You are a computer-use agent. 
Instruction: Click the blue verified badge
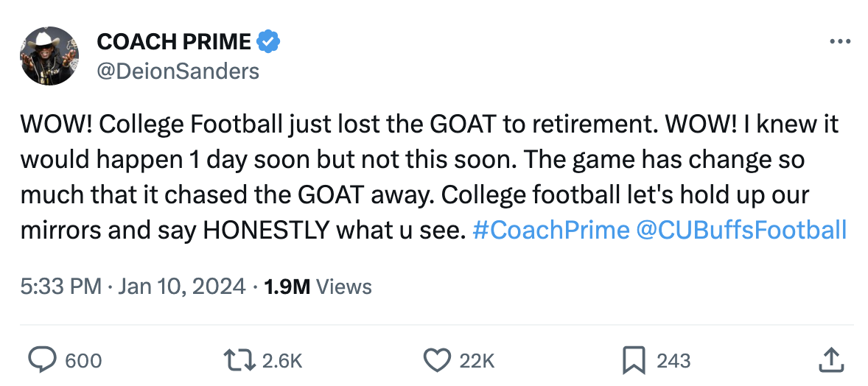click(268, 42)
